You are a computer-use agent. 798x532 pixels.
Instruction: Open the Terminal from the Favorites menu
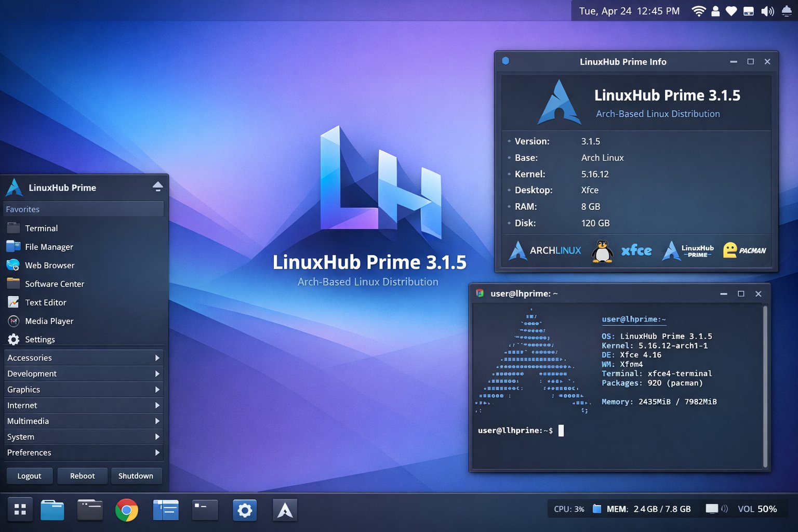pyautogui.click(x=41, y=228)
